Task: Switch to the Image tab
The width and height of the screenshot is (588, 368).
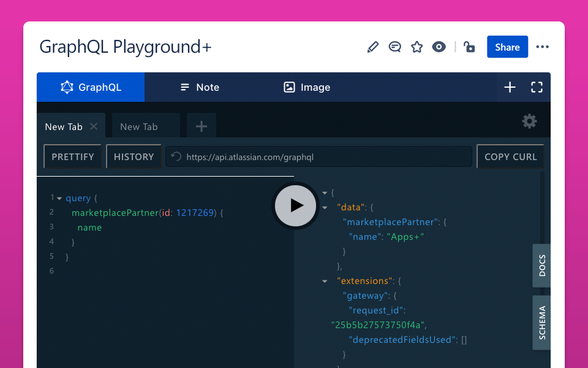Action: [307, 87]
